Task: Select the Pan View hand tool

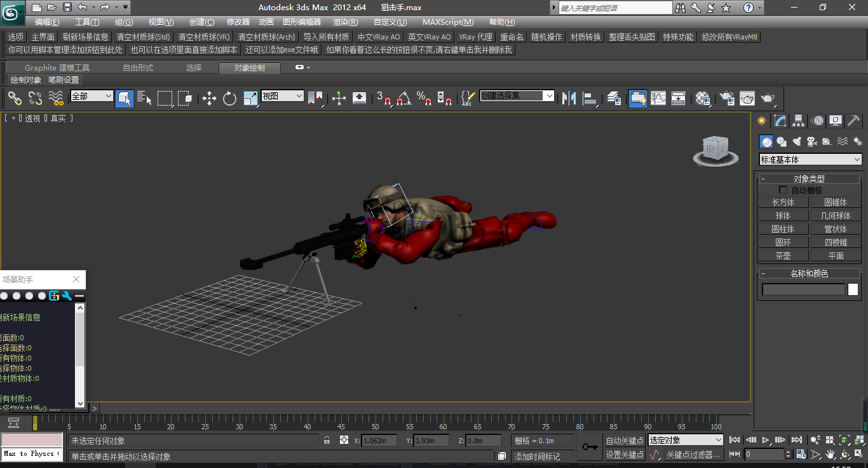Action: 830,454
